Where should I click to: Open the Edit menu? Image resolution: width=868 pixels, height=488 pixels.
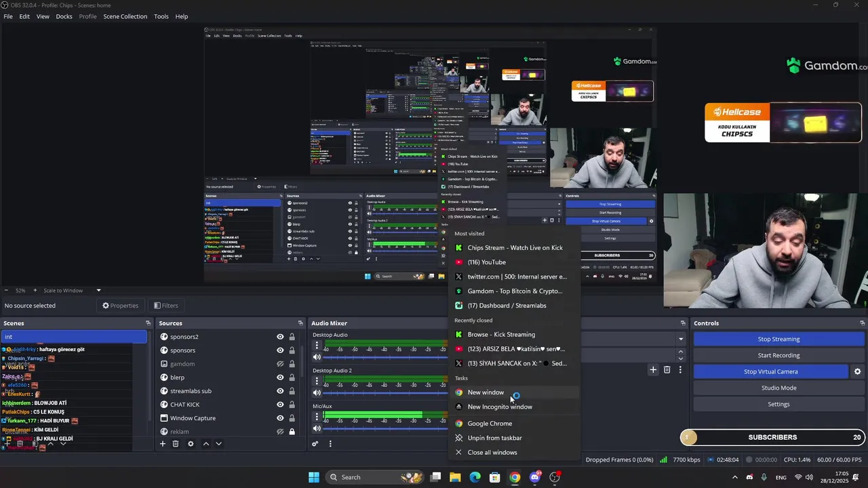point(24,16)
